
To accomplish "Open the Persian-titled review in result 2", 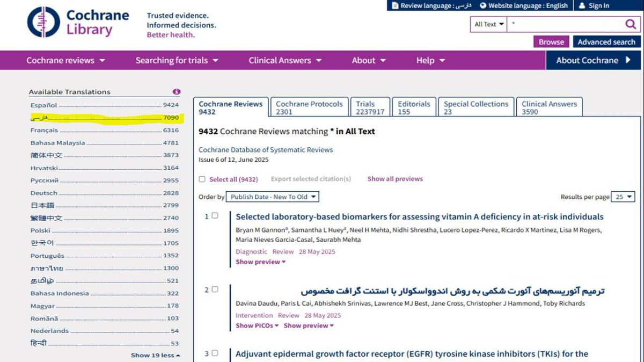I will click(452, 291).
